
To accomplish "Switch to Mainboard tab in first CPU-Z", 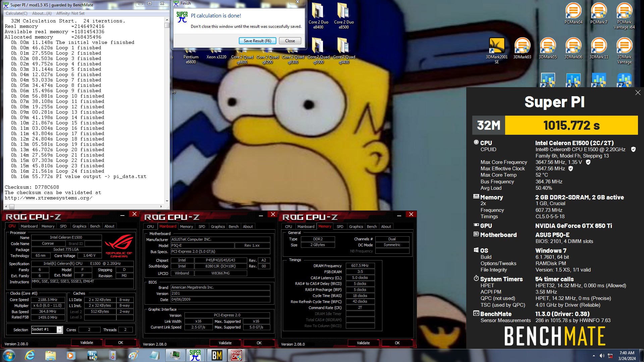I will 29,226.
